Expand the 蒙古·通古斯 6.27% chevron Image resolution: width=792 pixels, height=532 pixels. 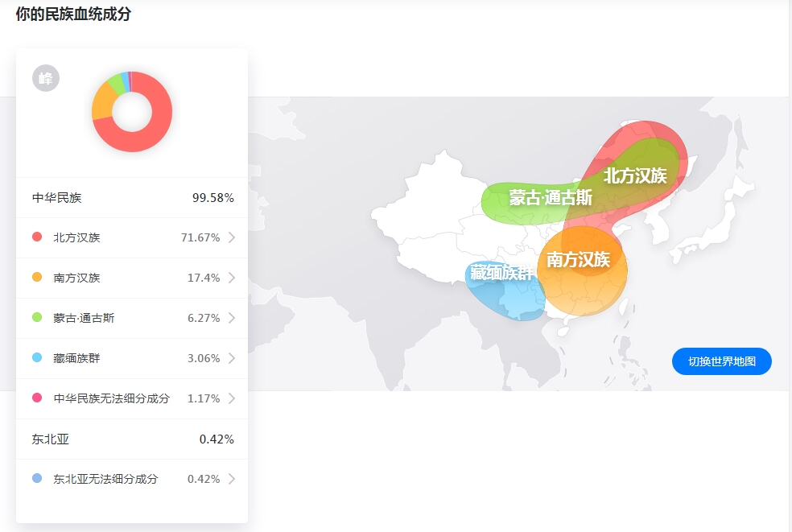click(232, 318)
